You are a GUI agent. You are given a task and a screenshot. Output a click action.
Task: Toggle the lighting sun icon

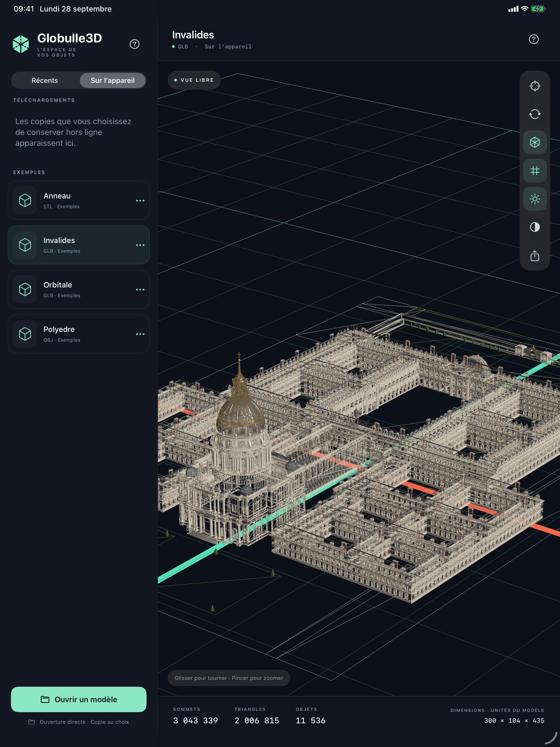click(x=535, y=199)
